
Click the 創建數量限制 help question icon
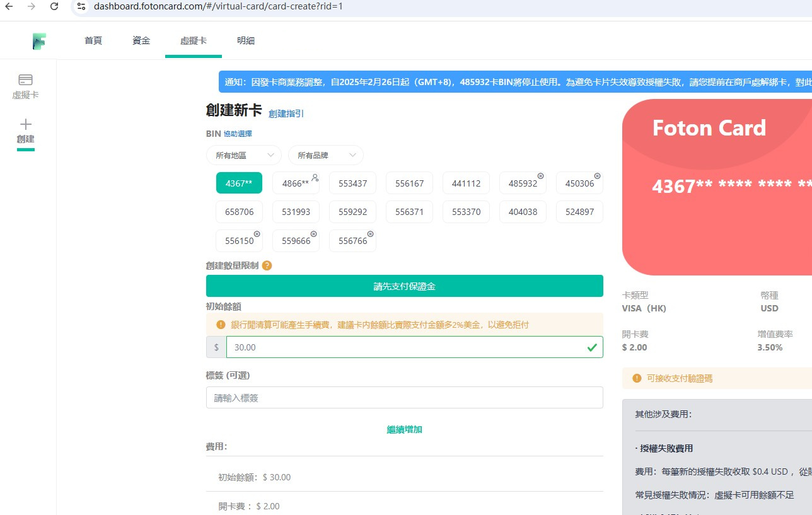[267, 265]
